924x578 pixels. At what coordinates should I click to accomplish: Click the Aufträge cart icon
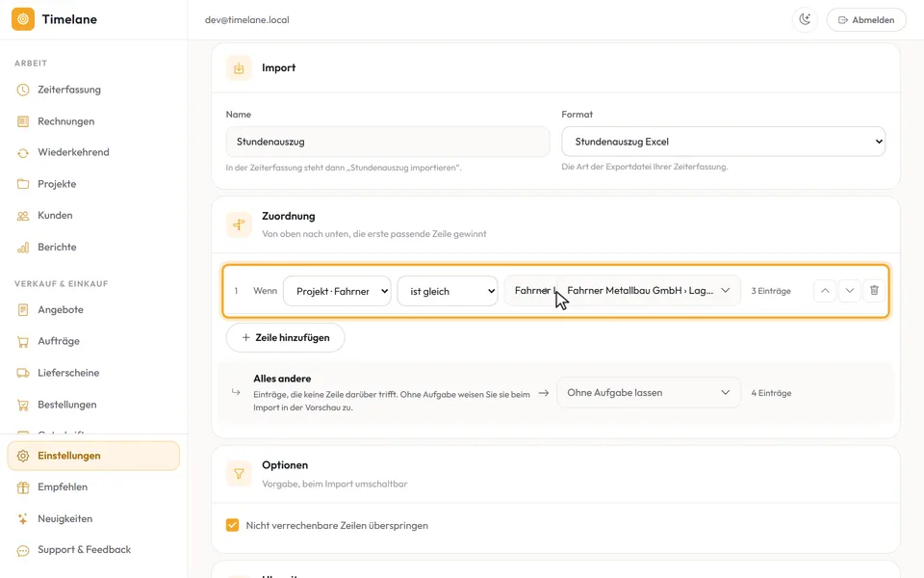pos(23,341)
